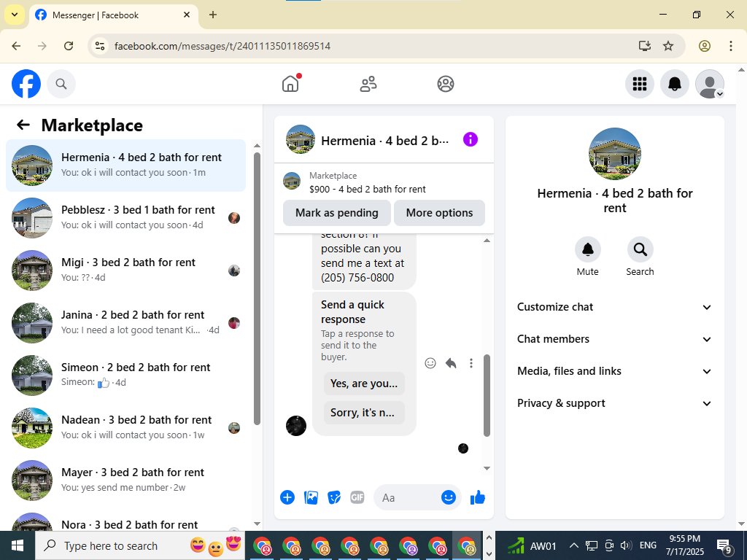
Task: Reply to the quick response message
Action: click(451, 363)
